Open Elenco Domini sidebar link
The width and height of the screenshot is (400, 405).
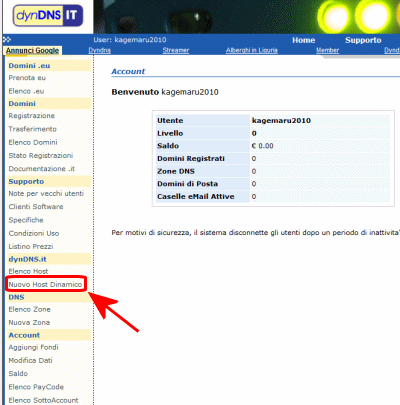pyautogui.click(x=33, y=142)
